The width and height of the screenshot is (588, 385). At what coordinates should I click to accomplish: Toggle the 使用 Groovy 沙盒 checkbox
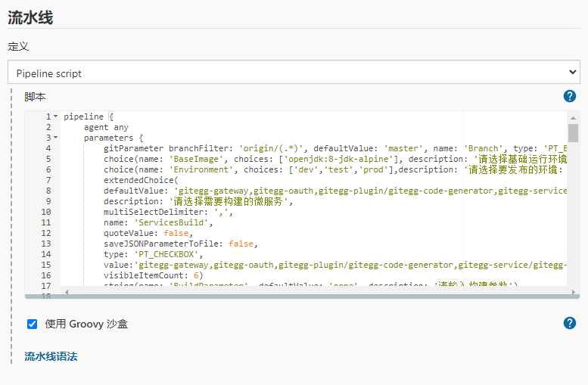tap(33, 324)
